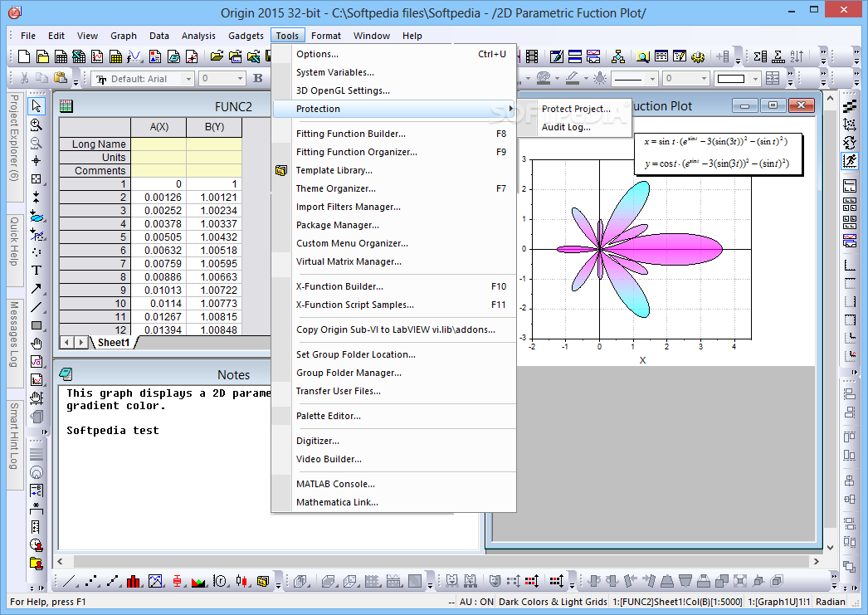Create a new graph window
This screenshot has height=615, width=868.
[x=97, y=56]
